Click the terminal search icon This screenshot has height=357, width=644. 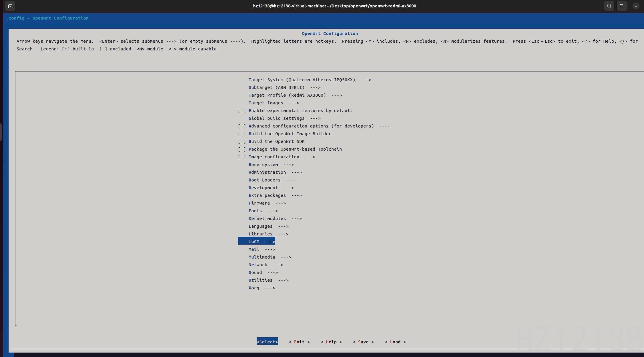[609, 6]
